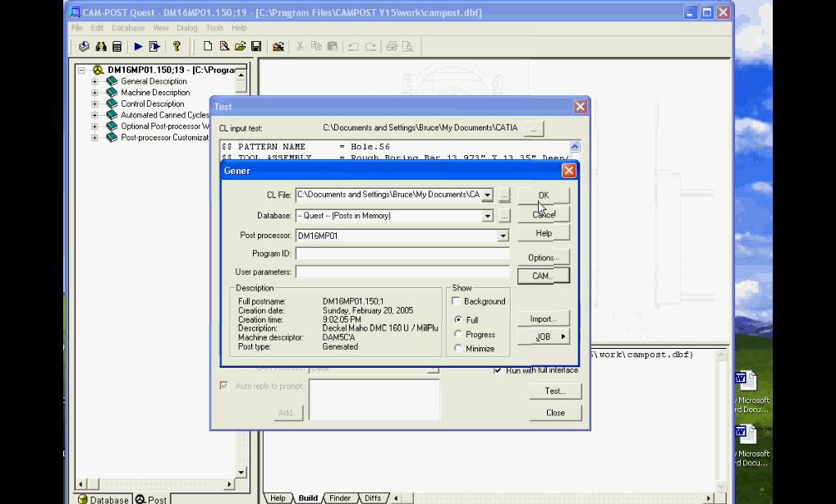Click the Control Description book icon
This screenshot has height=504, width=836.
tap(112, 103)
